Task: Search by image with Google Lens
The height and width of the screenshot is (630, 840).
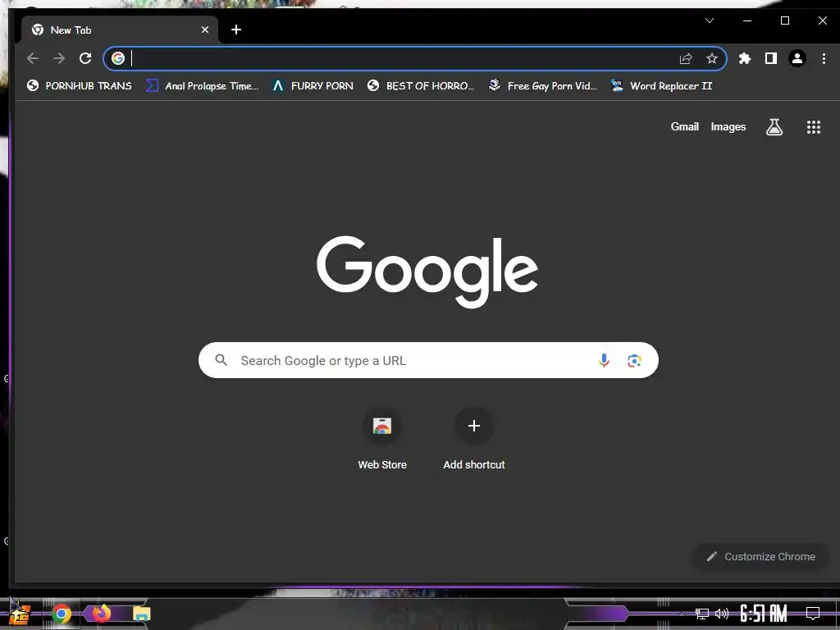Action: (634, 361)
